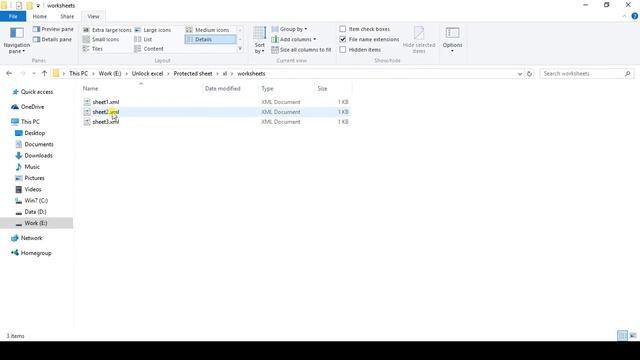The height and width of the screenshot is (360, 640).
Task: Refresh the worksheets folder
Action: coord(529,74)
